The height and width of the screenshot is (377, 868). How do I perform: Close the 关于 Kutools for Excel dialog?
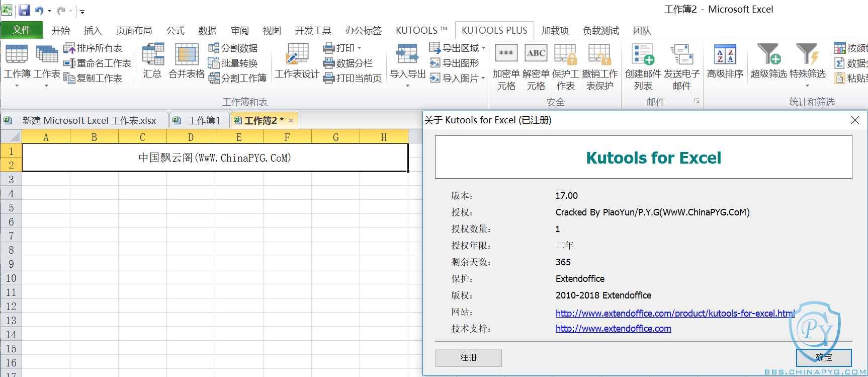click(855, 120)
